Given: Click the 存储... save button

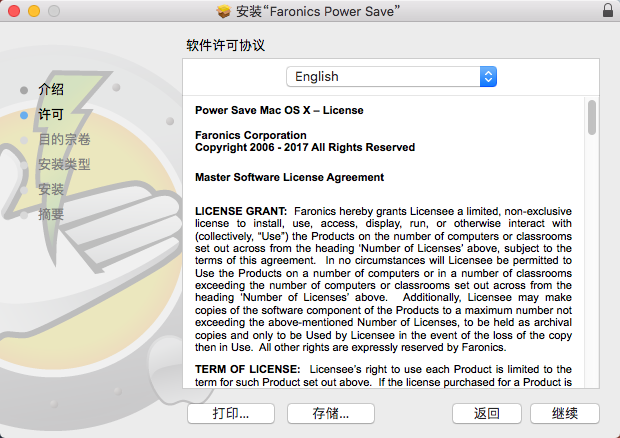Looking at the screenshot, I should [x=331, y=413].
